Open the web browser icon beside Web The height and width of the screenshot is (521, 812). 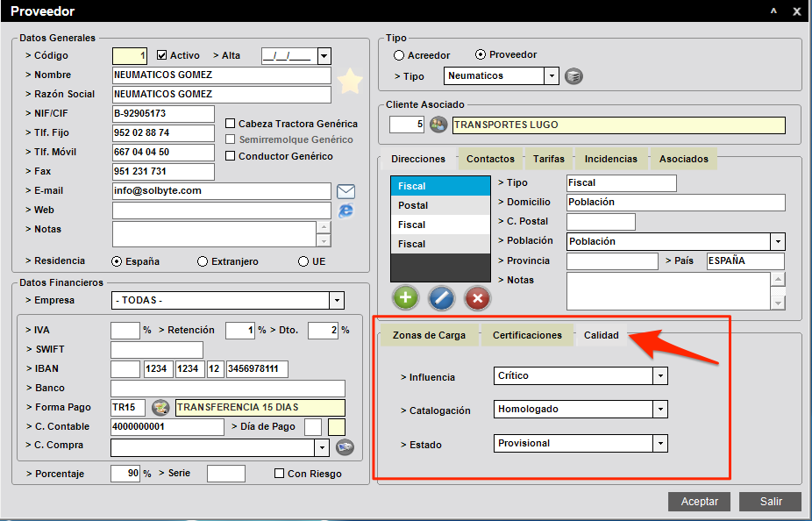[x=345, y=211]
